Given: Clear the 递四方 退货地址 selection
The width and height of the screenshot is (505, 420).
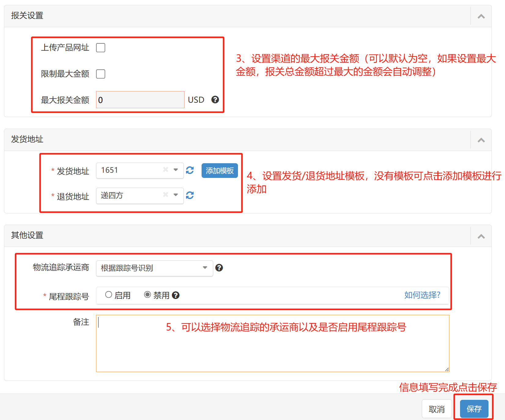Looking at the screenshot, I should pos(165,195).
